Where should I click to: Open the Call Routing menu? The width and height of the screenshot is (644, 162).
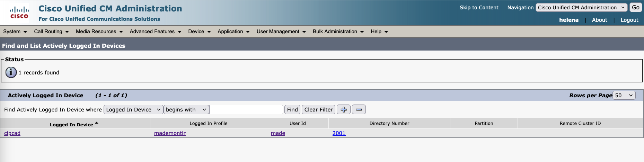pos(51,31)
